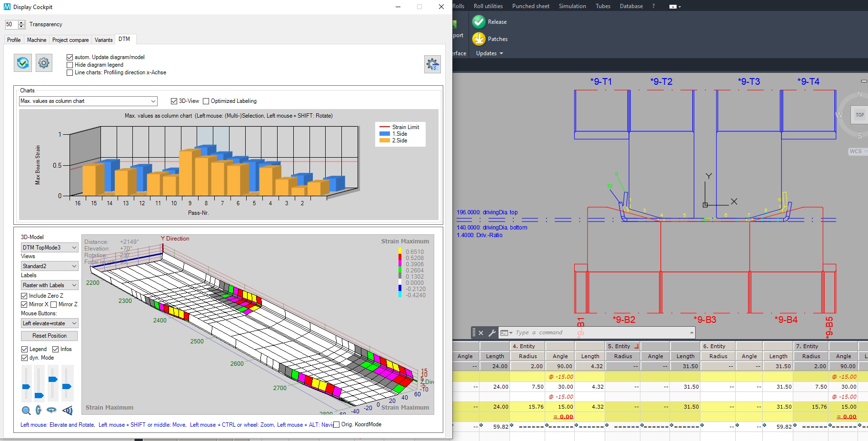Expand the Updates panel button

489,53
